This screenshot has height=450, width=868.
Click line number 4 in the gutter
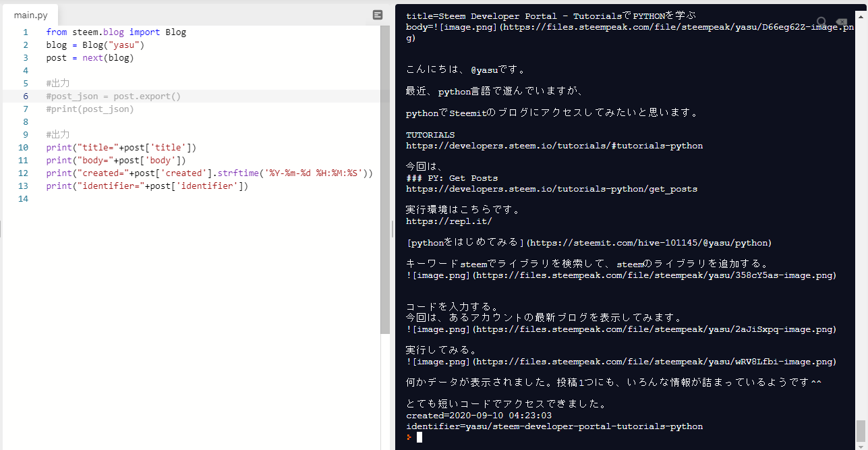tap(26, 71)
